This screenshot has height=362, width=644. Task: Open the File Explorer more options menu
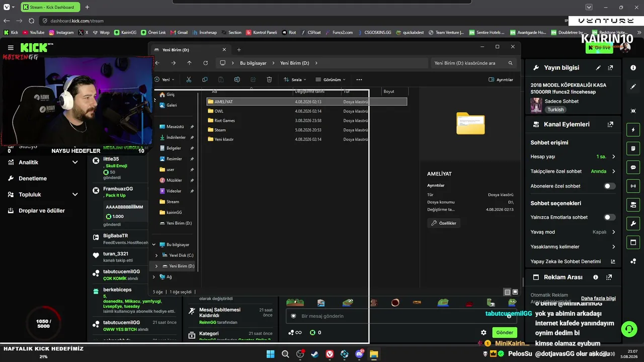(359, 79)
